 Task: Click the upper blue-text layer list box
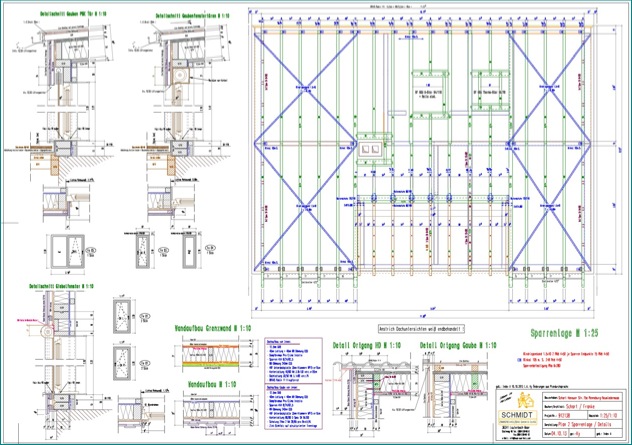tap(293, 360)
